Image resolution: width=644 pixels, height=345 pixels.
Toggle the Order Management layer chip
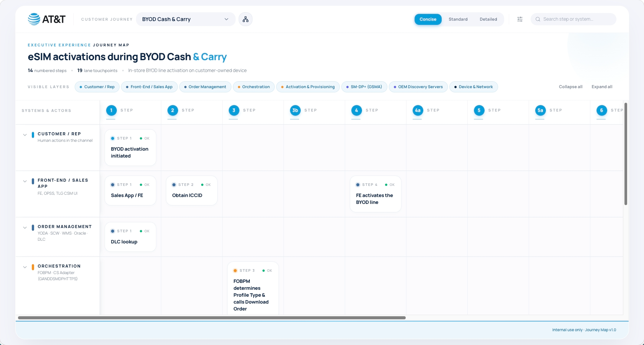(x=205, y=87)
